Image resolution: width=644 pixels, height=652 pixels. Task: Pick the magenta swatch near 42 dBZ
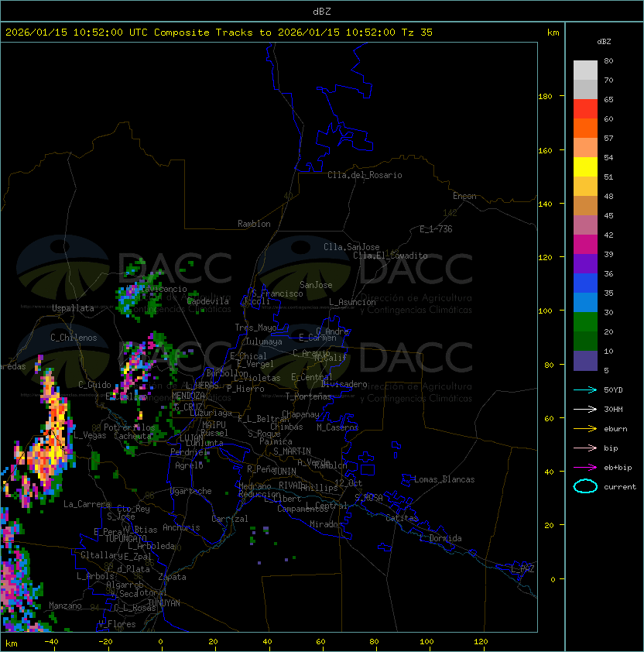(x=585, y=245)
